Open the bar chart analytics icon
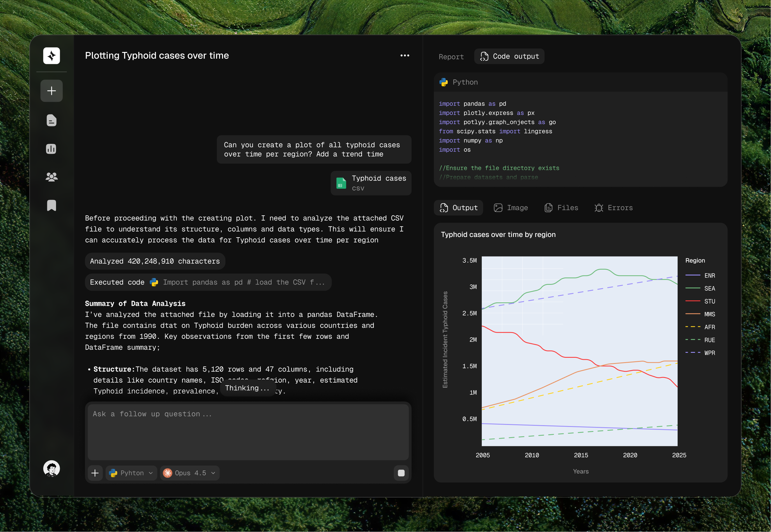 (51, 149)
